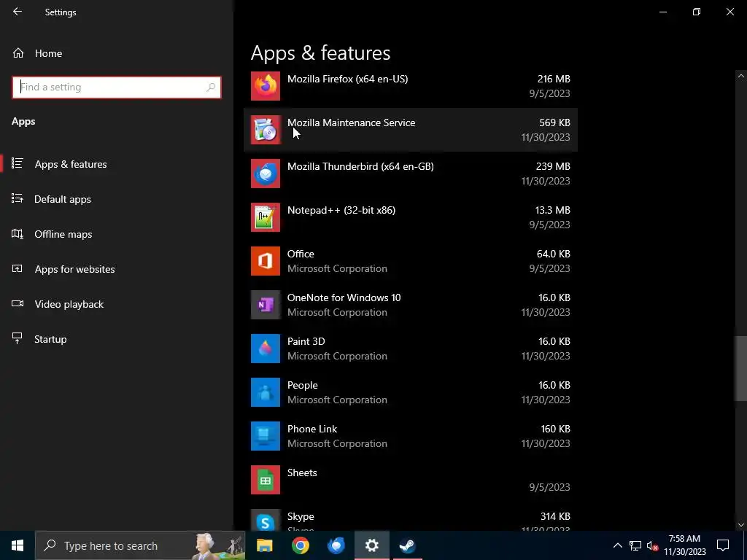Select the Paint 3D app name
Screen dimensions: 747x560
pos(306,341)
